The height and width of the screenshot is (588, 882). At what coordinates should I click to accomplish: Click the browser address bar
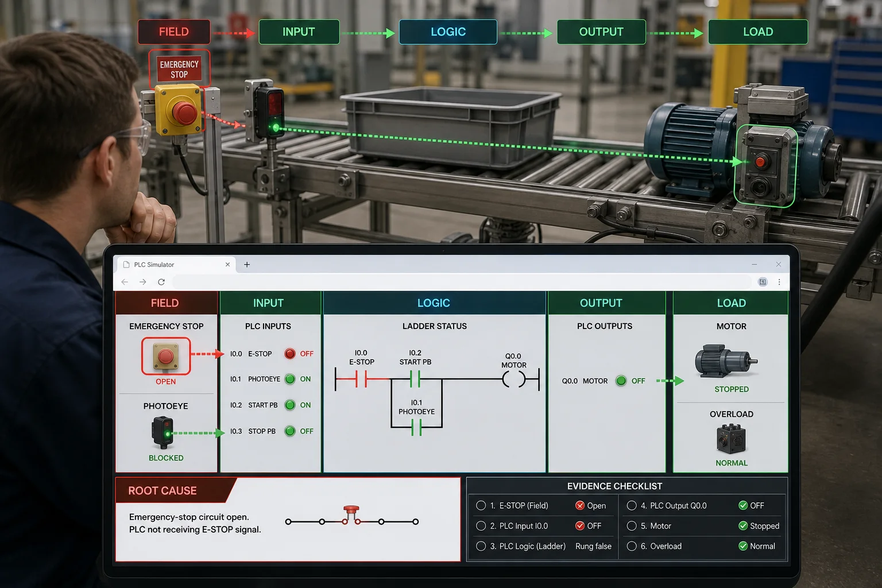(462, 282)
